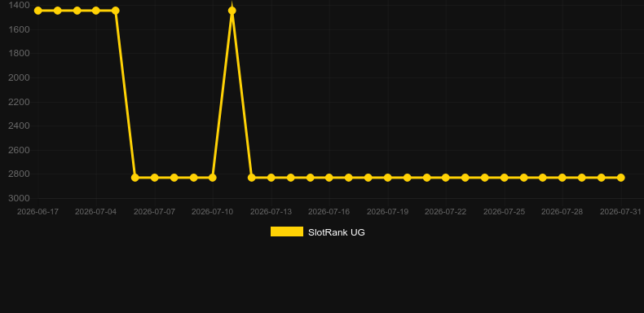The width and height of the screenshot is (644, 313).
Task: Click the data point above 2026-07-07 label
Action: 154,178
